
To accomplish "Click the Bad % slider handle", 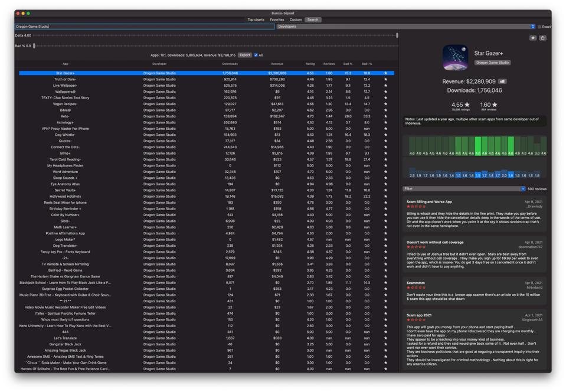I will coord(34,45).
